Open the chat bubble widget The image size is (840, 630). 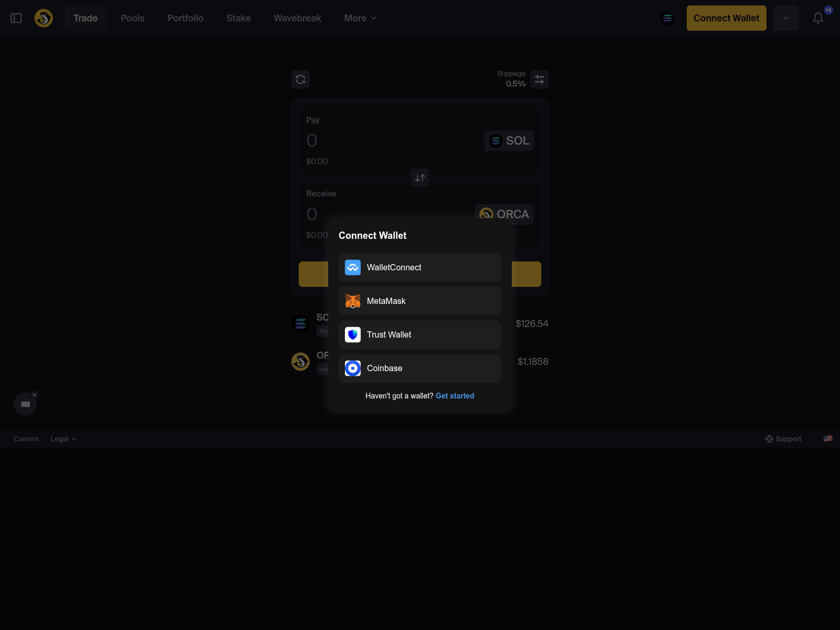25,404
